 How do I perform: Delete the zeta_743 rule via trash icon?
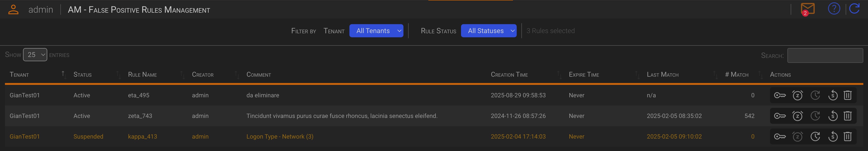pos(848,116)
